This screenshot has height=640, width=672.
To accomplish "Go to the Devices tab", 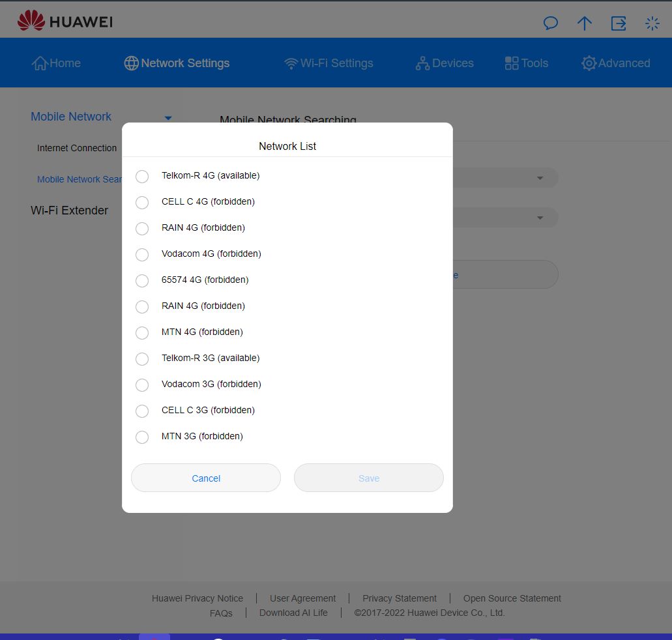I will click(x=445, y=63).
